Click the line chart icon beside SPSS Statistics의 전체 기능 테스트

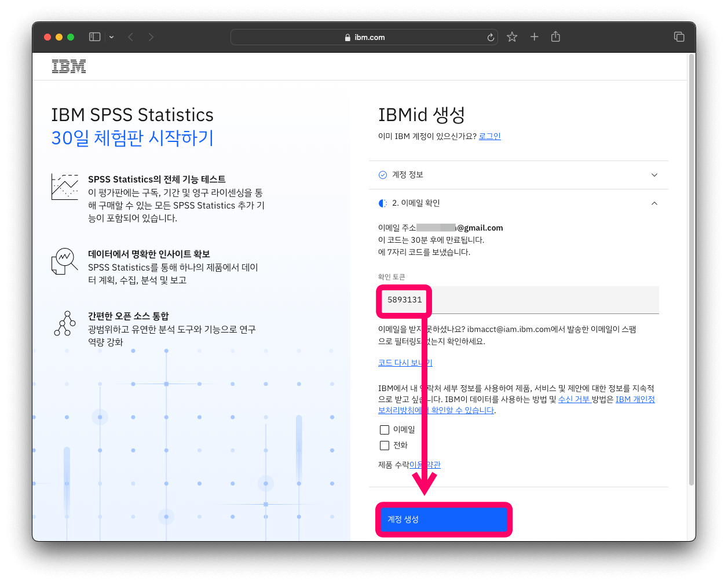65,187
